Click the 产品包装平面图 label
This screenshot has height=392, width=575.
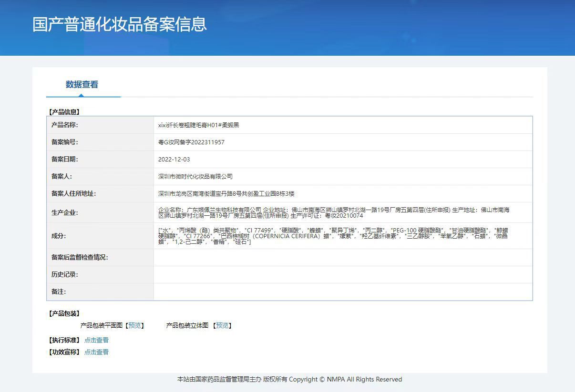[102, 326]
